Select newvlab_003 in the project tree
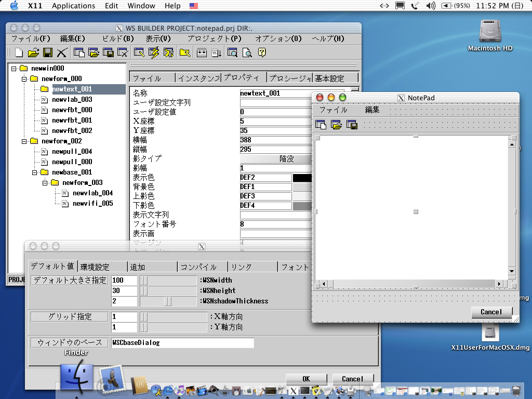The image size is (532, 399). pyautogui.click(x=72, y=99)
